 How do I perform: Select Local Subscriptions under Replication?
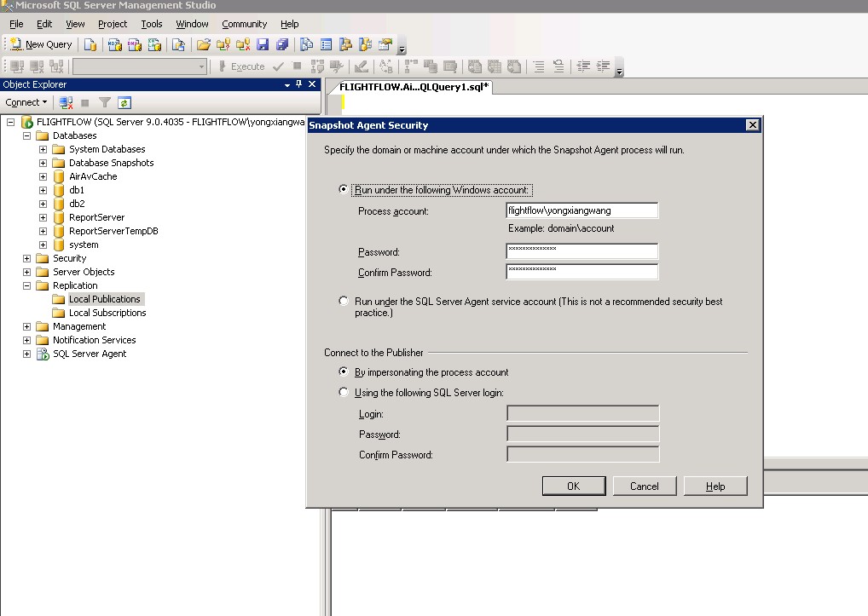pos(107,313)
